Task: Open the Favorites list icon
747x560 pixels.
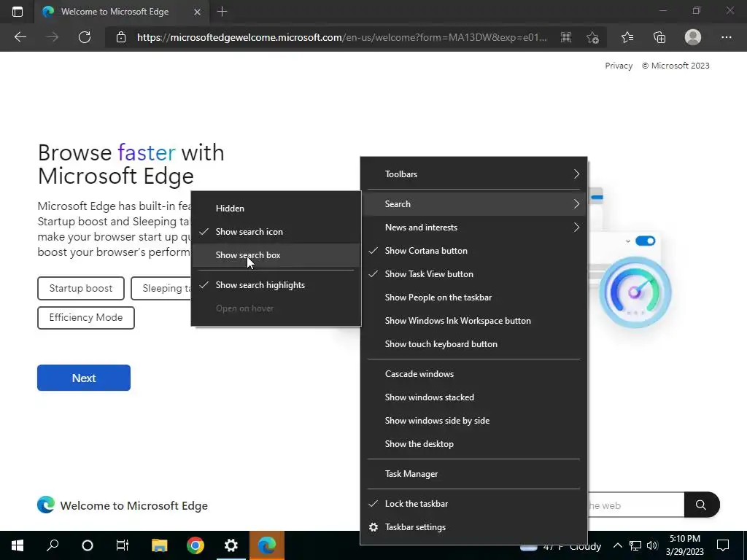Action: pyautogui.click(x=627, y=37)
